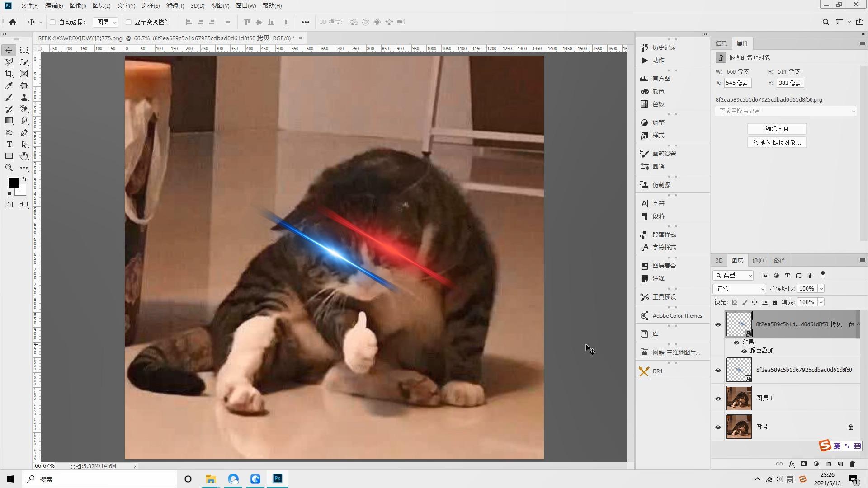Select the Crop tool
Image resolution: width=868 pixels, height=488 pixels.
(x=9, y=74)
